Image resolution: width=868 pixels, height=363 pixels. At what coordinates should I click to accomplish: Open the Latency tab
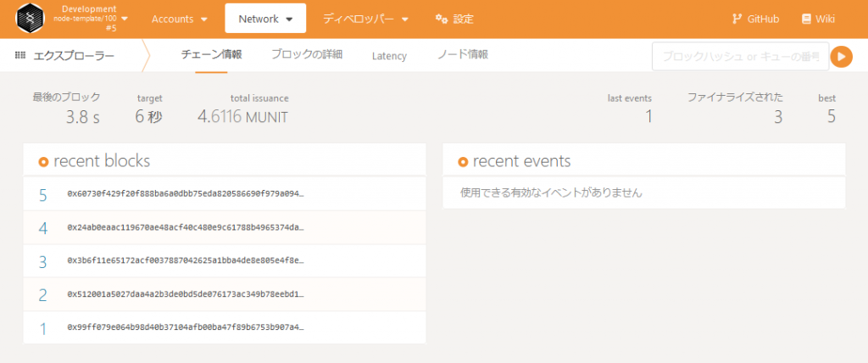tap(389, 56)
